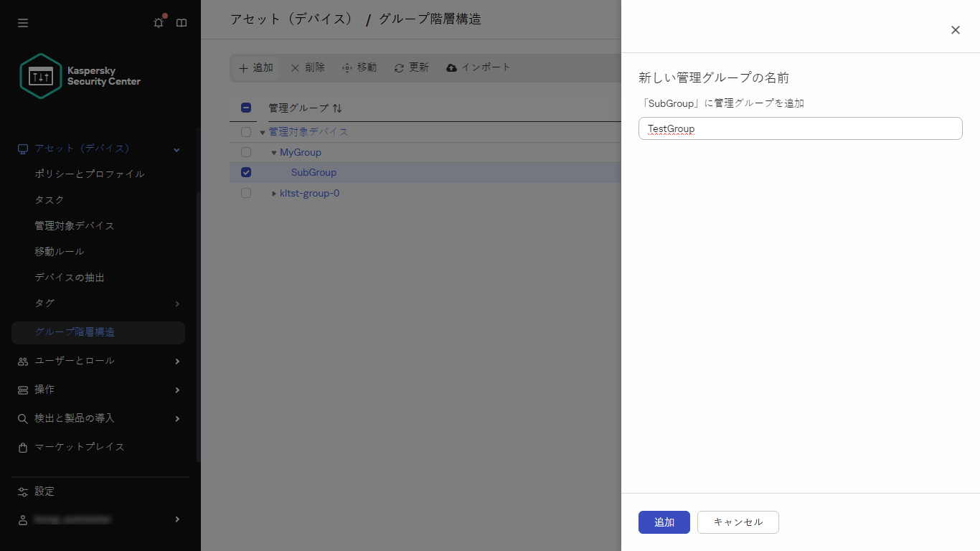Expand the kltst-group-0 tree node
The width and height of the screenshot is (980, 551).
[273, 193]
